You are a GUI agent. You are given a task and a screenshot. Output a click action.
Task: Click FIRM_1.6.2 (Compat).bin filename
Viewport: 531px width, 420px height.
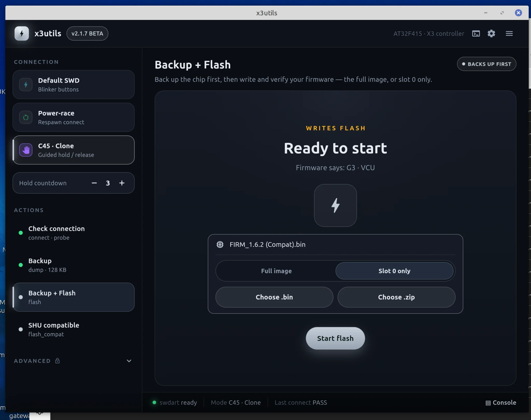coord(268,244)
